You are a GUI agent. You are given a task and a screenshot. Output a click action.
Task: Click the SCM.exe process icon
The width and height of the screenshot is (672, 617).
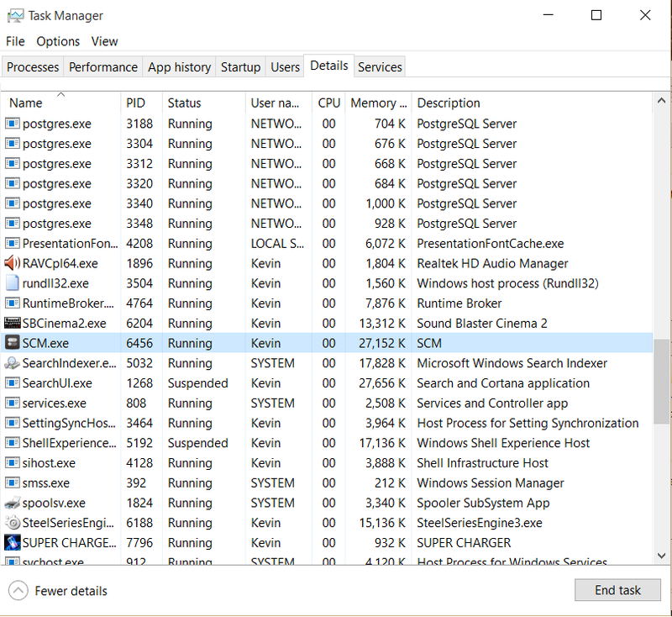(12, 343)
